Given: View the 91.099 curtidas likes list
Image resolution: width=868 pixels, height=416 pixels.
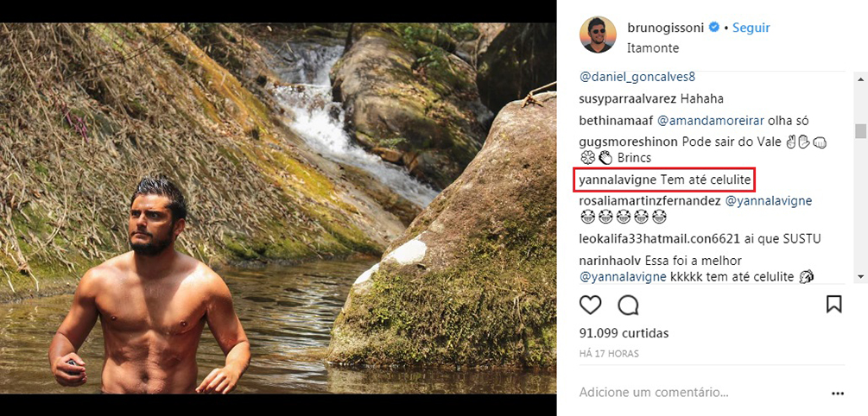Looking at the screenshot, I should [x=624, y=333].
